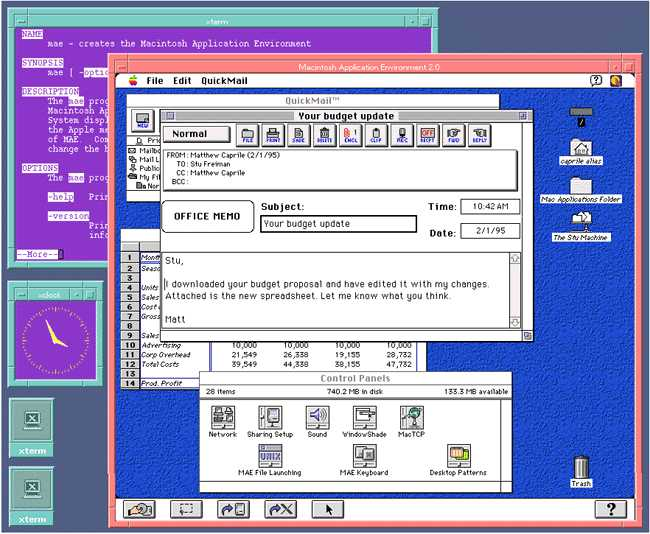Click the Advertising row label in spreadsheet

(161, 345)
